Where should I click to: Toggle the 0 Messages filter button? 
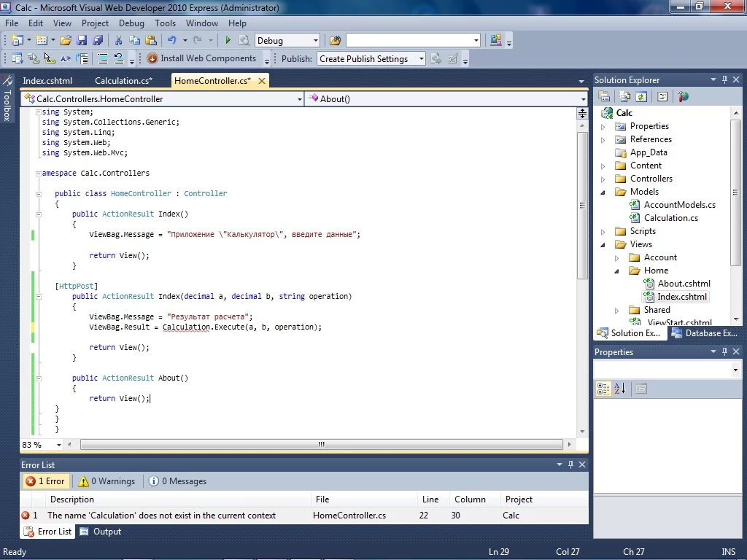coord(177,481)
